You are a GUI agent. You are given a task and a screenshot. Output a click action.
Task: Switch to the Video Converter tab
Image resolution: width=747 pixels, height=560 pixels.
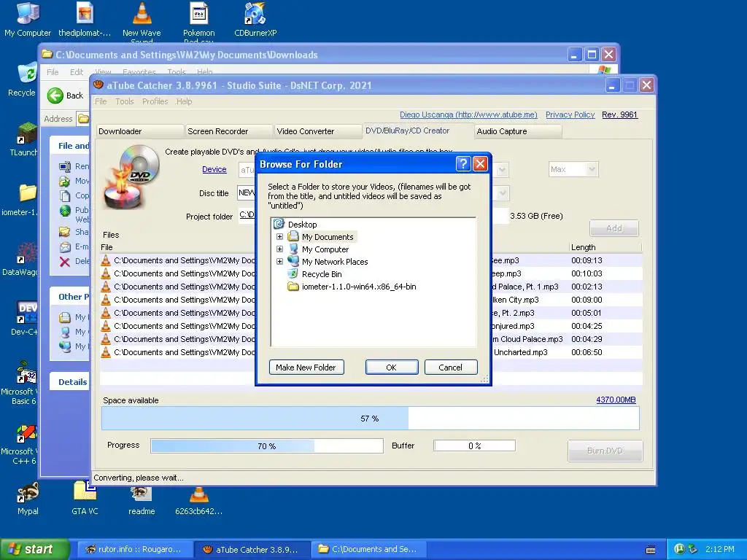click(318, 131)
